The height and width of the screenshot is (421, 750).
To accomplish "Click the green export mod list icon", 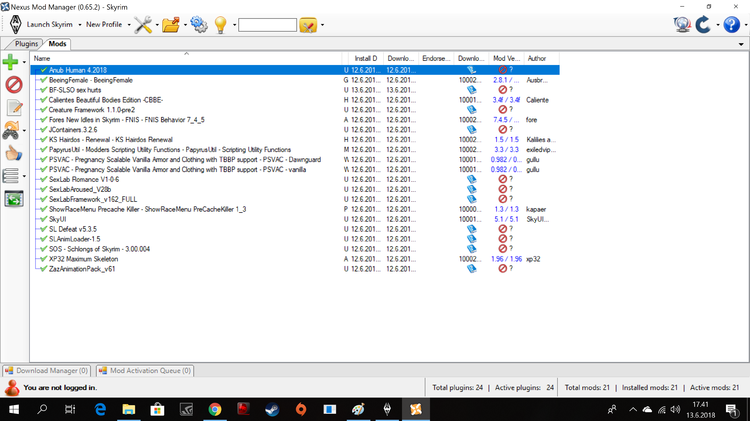I will coord(14,199).
